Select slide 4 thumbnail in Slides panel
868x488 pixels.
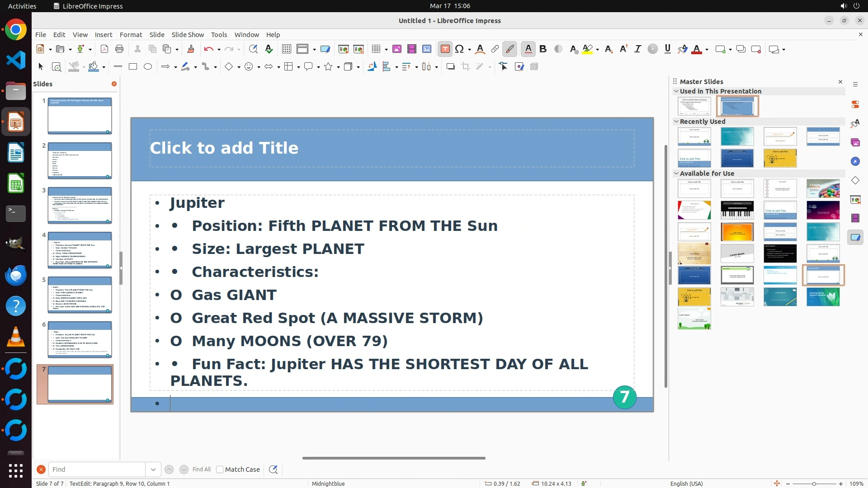pyautogui.click(x=80, y=250)
